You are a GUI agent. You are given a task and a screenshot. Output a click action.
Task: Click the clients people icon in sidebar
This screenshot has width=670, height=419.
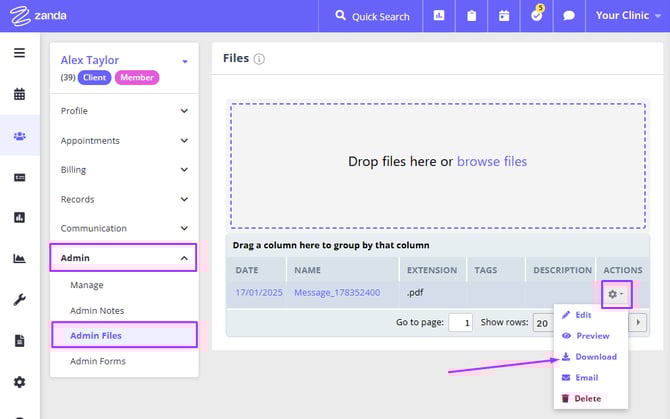19,135
